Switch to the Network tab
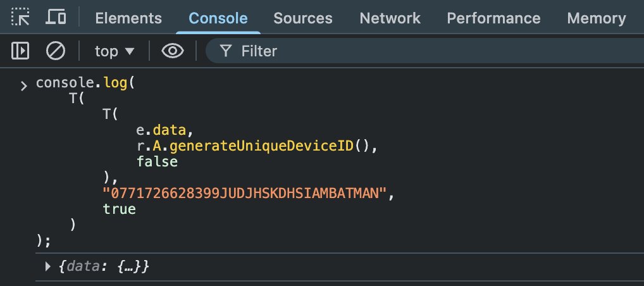Viewport: 644px width, 286px height. coord(390,18)
